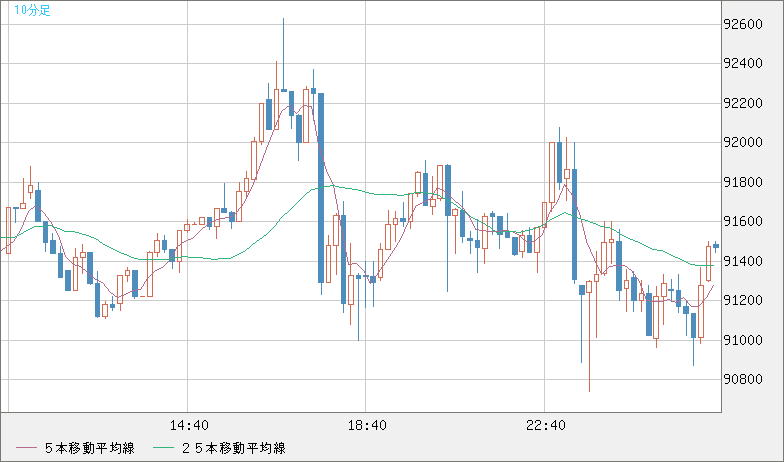
Task: Click the 14:40 time axis label
Action: point(189,426)
